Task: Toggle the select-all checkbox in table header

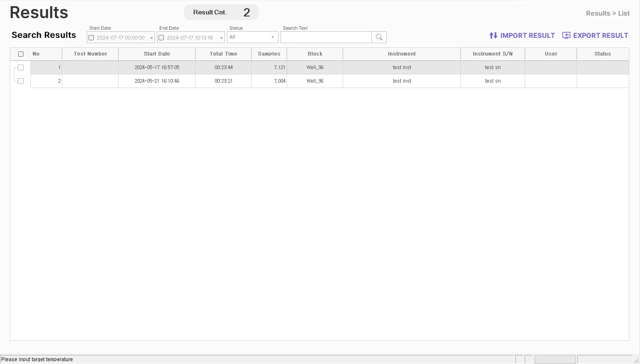Action: click(21, 54)
